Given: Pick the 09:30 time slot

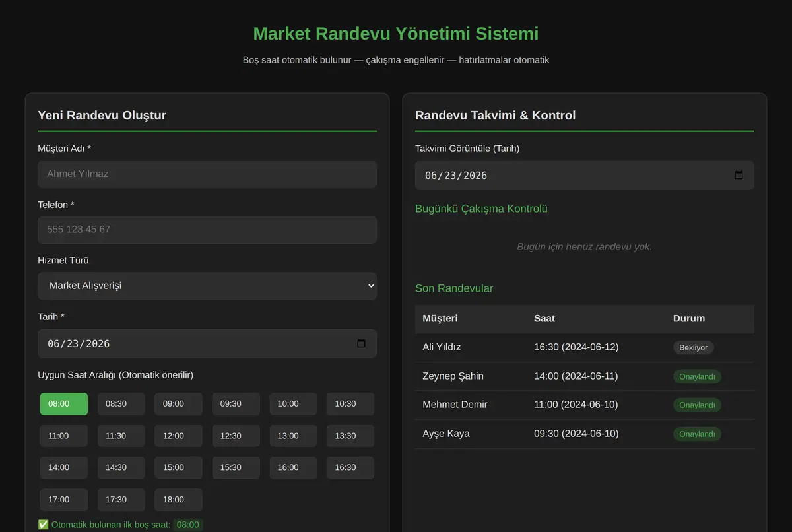Looking at the screenshot, I should pos(236,404).
